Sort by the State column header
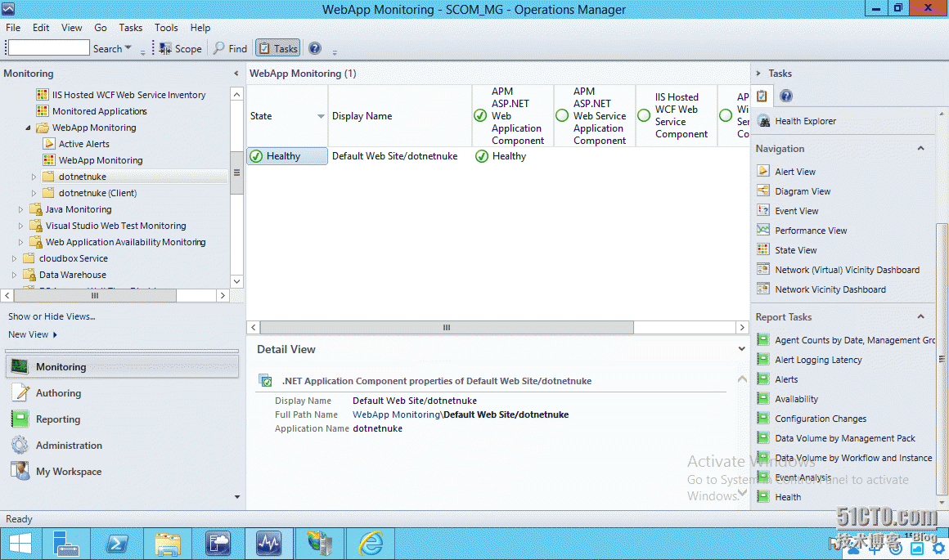The height and width of the screenshot is (560, 949). 287,115
